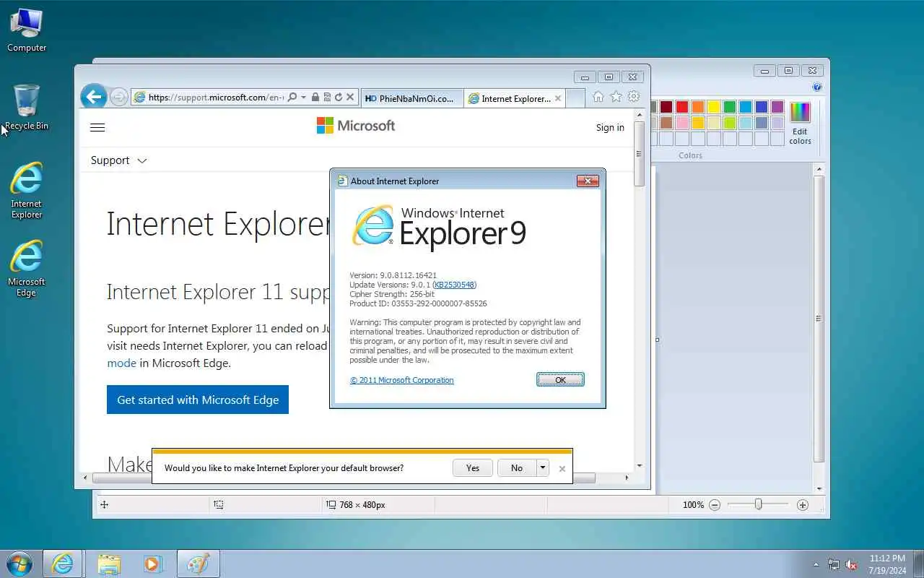Stop loading with the X in the address bar
Viewport: 924px width, 578px height.
pos(350,97)
